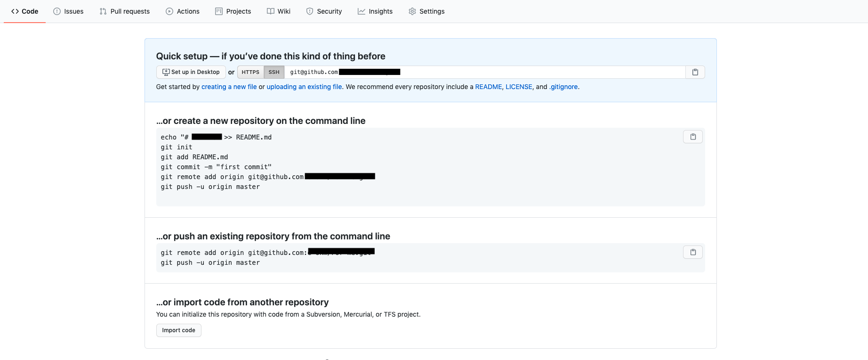The image size is (868, 360).
Task: Select the SSH protocol option
Action: 274,72
